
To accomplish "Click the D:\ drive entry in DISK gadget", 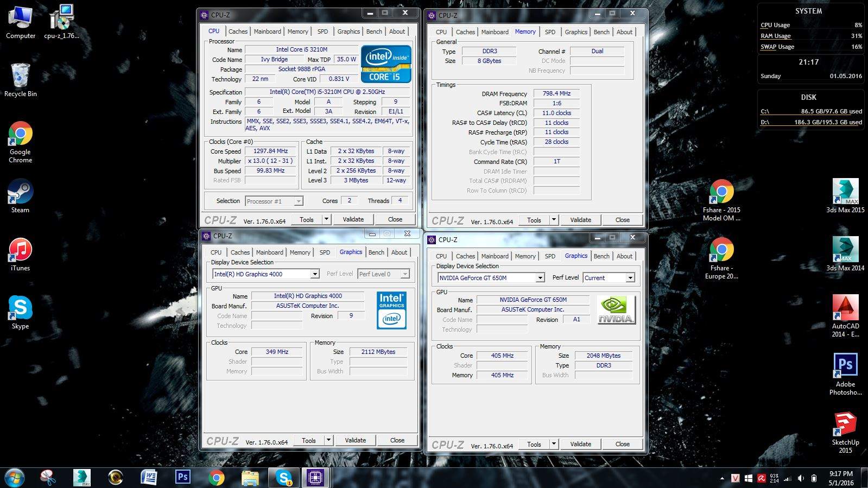I will coord(811,122).
